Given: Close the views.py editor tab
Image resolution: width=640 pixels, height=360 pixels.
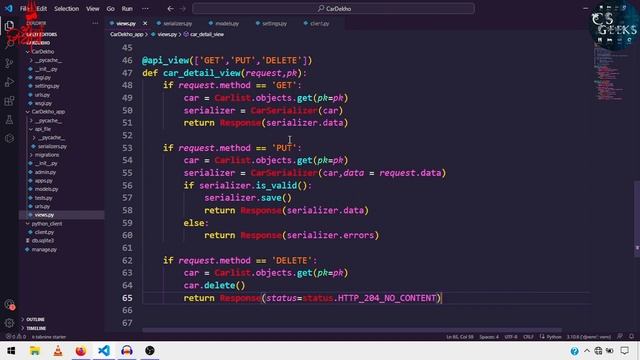Looking at the screenshot, I should pyautogui.click(x=145, y=23).
